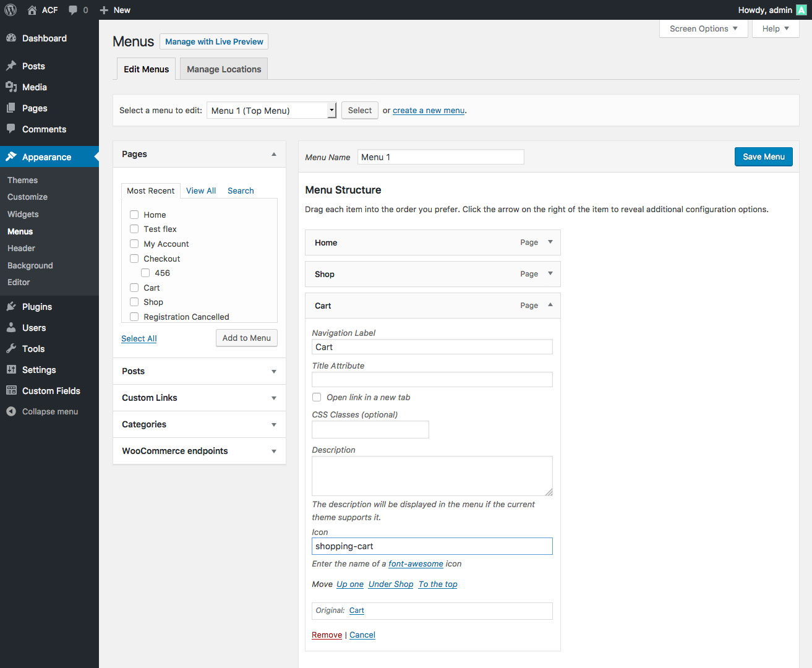Image resolution: width=812 pixels, height=668 pixels.
Task: Check the Checkout page checkbox
Action: [134, 258]
